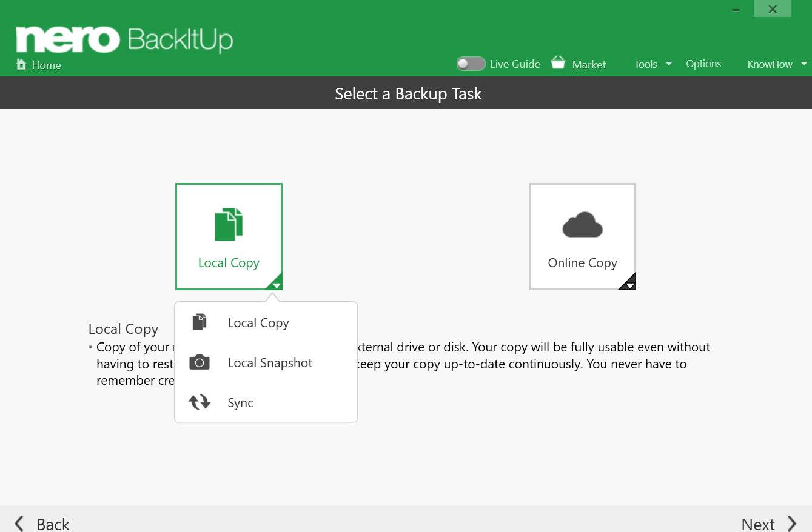Click the Local Snapshot camera icon

200,362
